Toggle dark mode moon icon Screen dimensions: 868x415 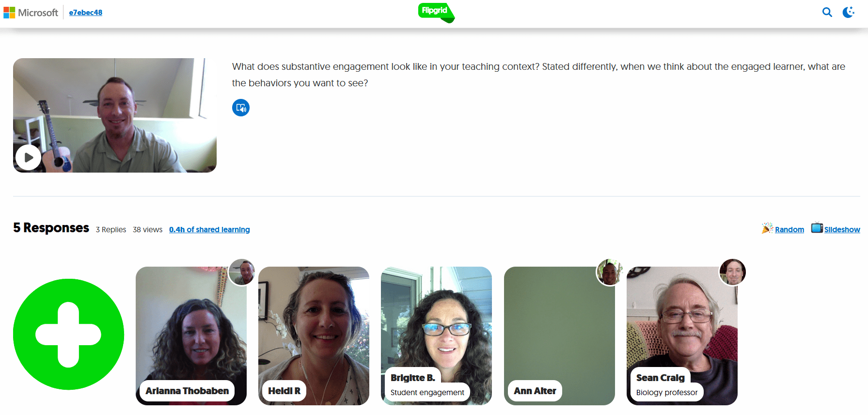click(848, 13)
